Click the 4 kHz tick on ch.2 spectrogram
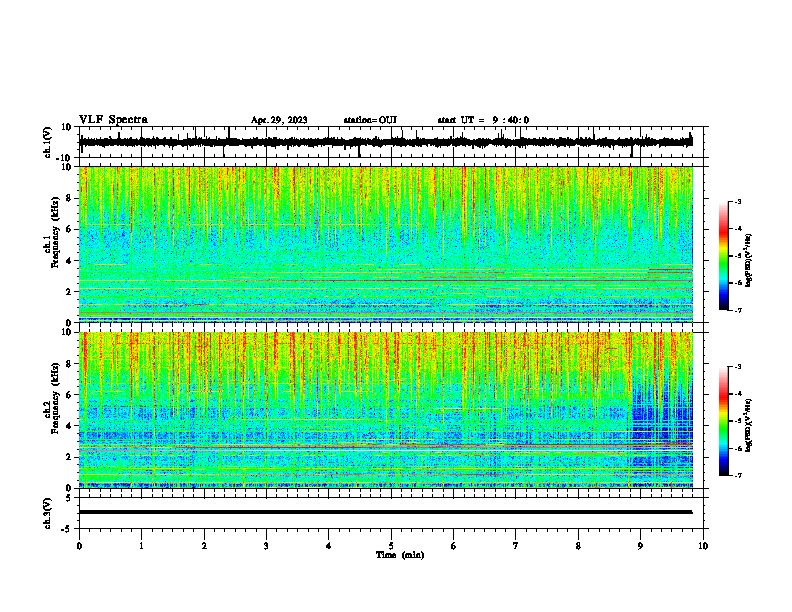The image size is (792, 612). 69,426
